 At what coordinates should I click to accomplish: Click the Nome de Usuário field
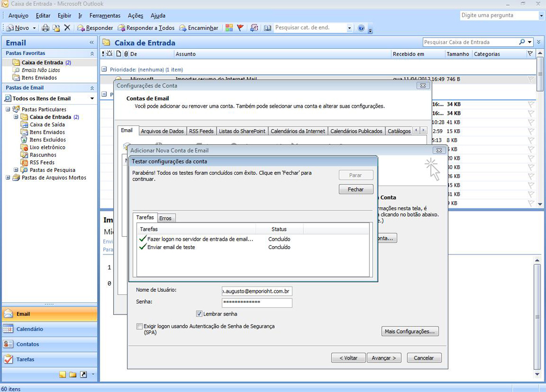pyautogui.click(x=257, y=291)
